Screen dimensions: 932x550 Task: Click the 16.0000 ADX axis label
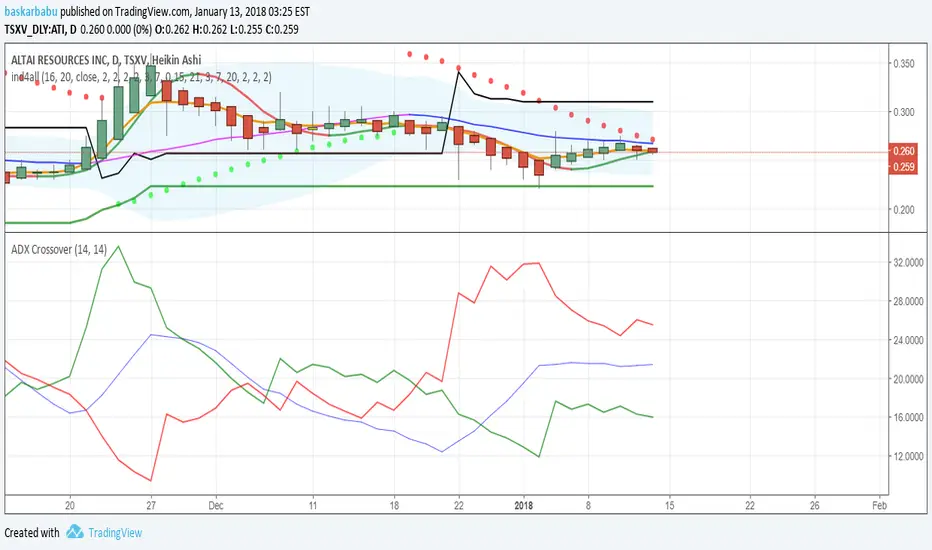point(908,417)
